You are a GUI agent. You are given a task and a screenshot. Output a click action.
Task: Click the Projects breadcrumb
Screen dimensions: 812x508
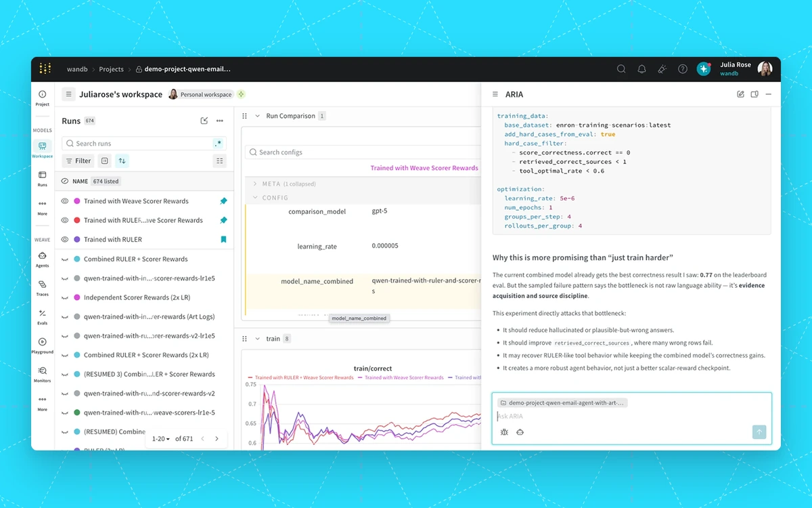(x=111, y=69)
